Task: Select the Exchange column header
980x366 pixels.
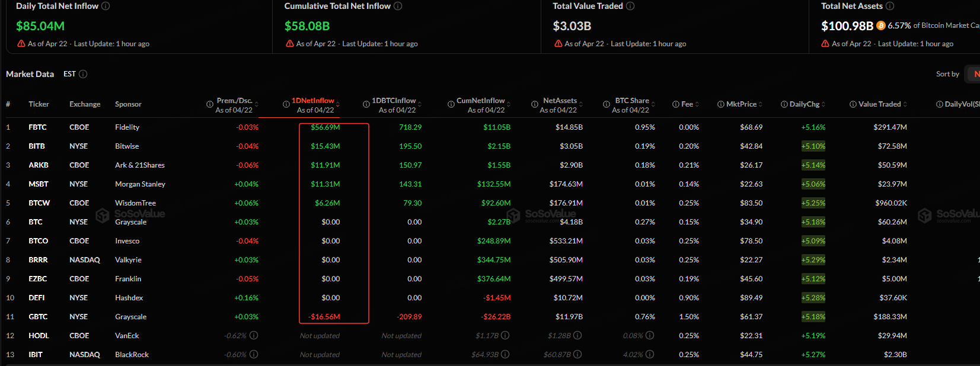Action: 85,104
